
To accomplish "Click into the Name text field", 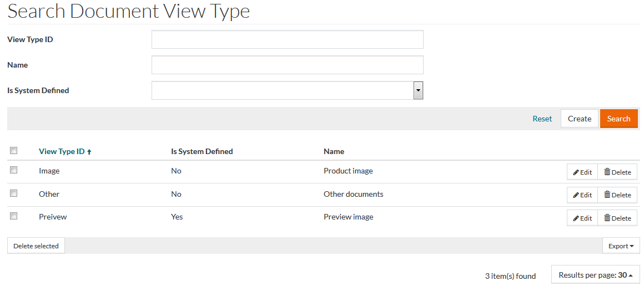I will click(x=287, y=65).
